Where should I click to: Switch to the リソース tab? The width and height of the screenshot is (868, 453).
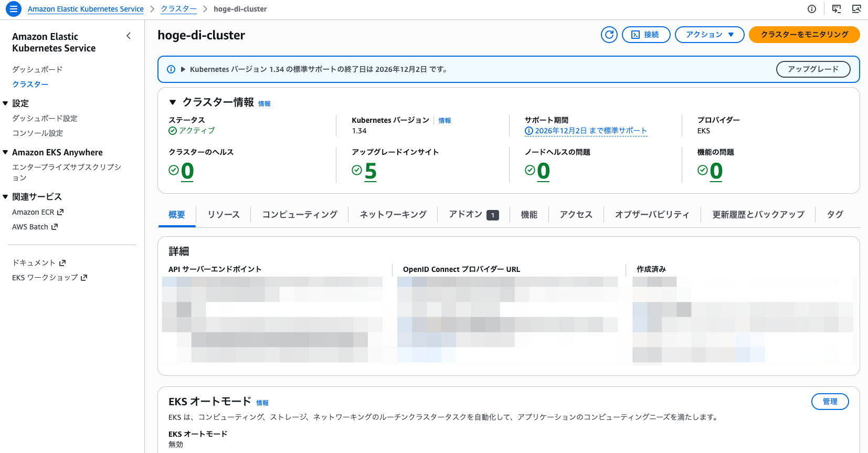click(x=224, y=214)
